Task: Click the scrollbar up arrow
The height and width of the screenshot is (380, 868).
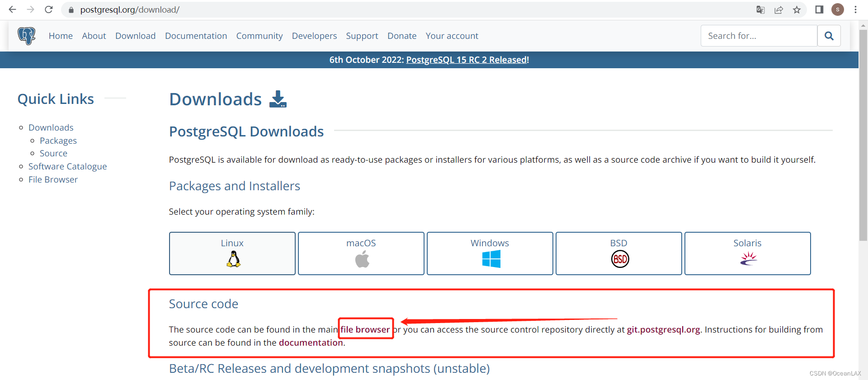Action: pyautogui.click(x=863, y=25)
